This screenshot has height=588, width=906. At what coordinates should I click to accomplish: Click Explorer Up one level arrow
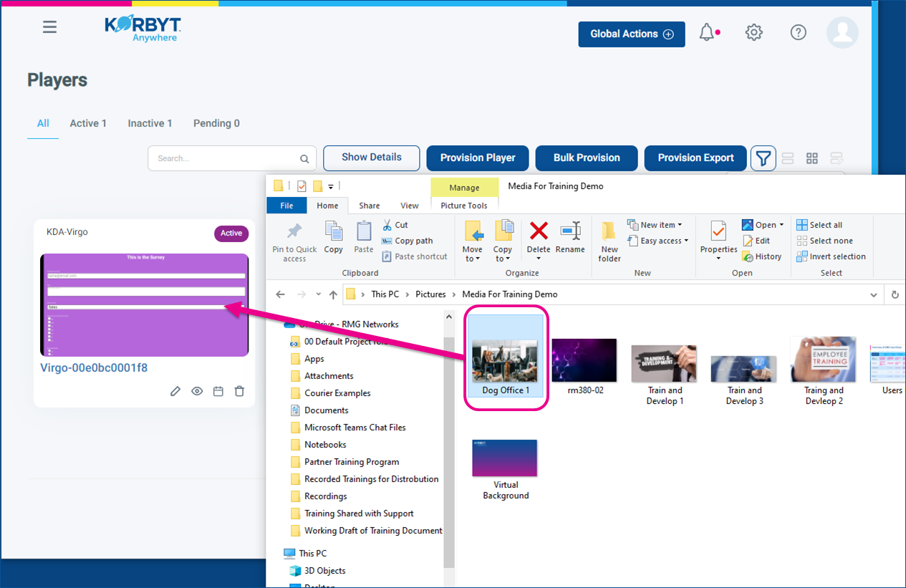point(333,294)
